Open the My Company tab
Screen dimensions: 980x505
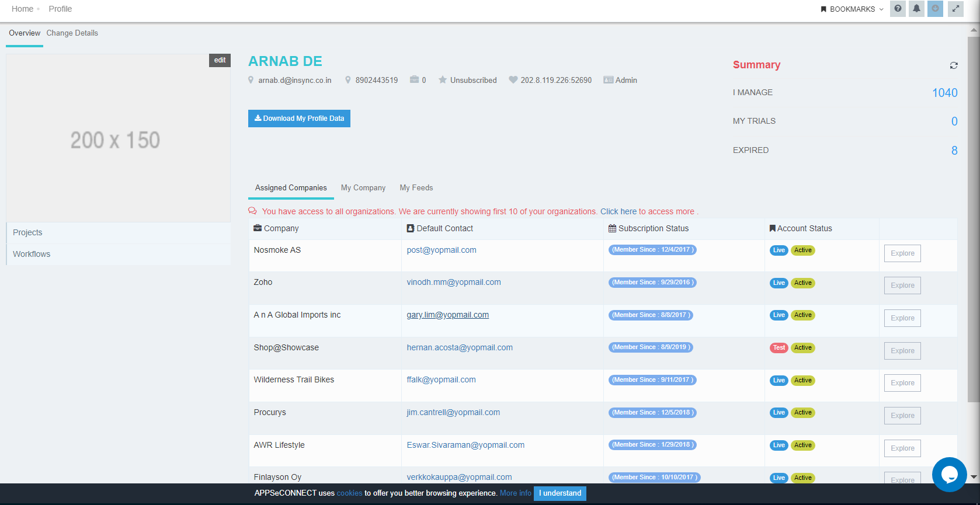[x=363, y=188]
